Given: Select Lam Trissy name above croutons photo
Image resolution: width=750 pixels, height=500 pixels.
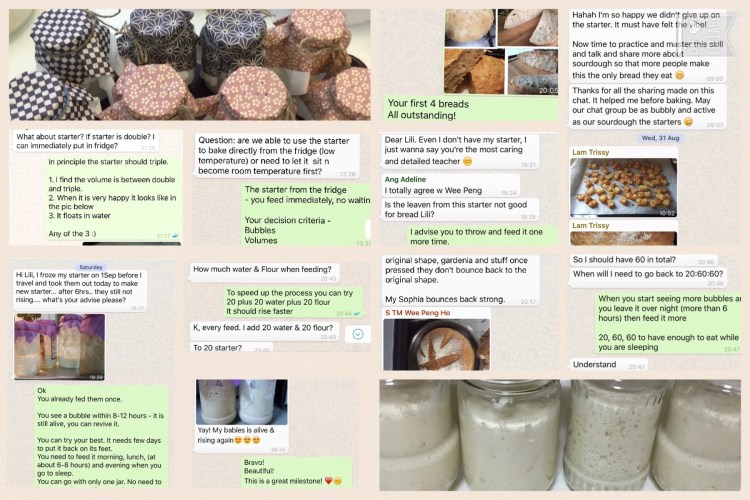Looking at the screenshot, I should (591, 152).
